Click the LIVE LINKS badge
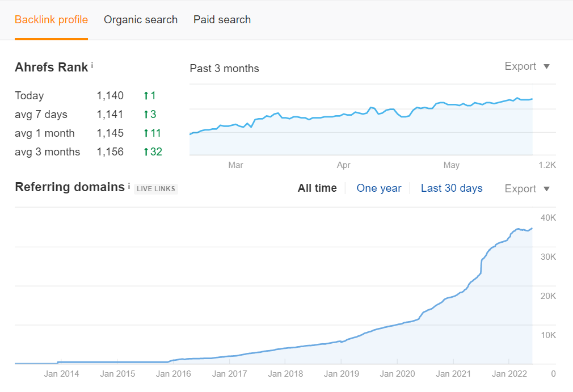This screenshot has height=392, width=573. click(156, 189)
